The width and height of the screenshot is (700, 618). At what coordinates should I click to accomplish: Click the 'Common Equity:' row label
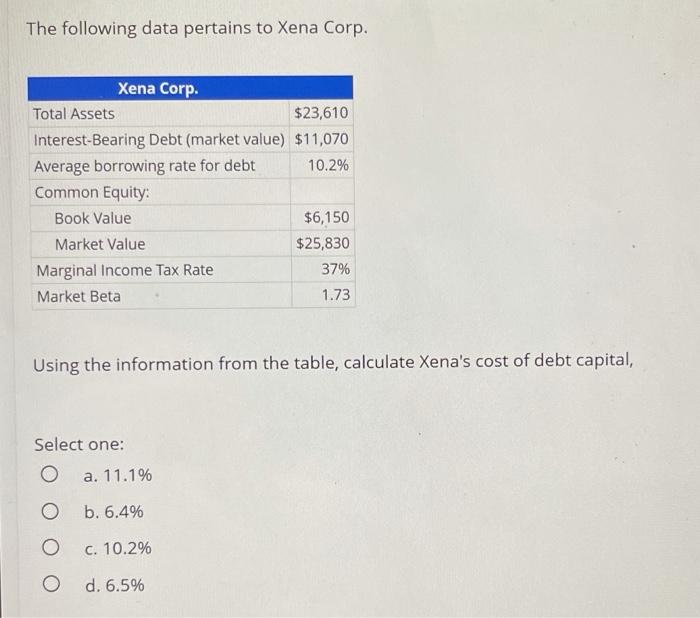click(92, 192)
